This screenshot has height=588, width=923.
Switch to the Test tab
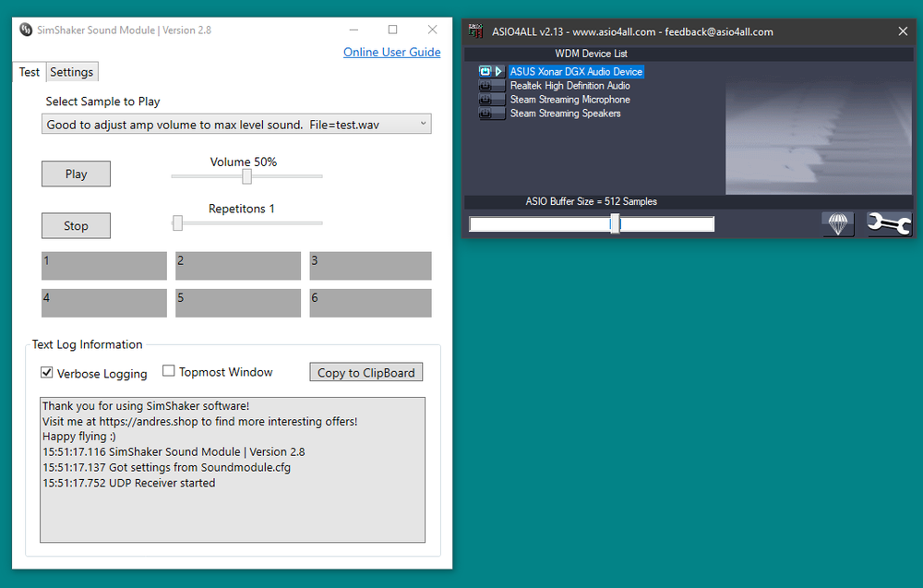coord(30,72)
